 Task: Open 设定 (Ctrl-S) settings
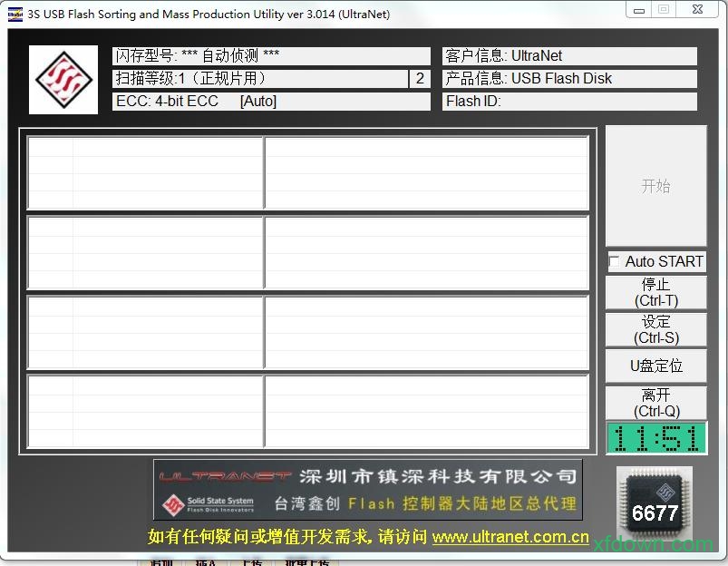[x=655, y=329]
